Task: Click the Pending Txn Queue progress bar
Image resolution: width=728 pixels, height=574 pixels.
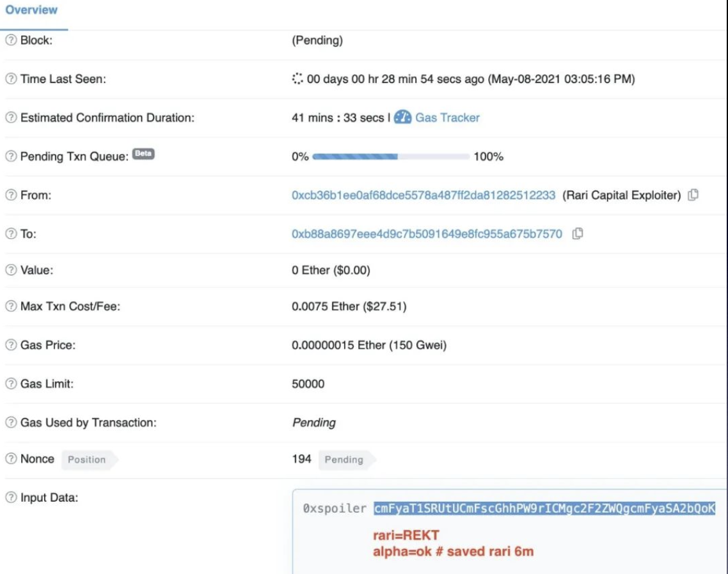Action: (x=391, y=157)
